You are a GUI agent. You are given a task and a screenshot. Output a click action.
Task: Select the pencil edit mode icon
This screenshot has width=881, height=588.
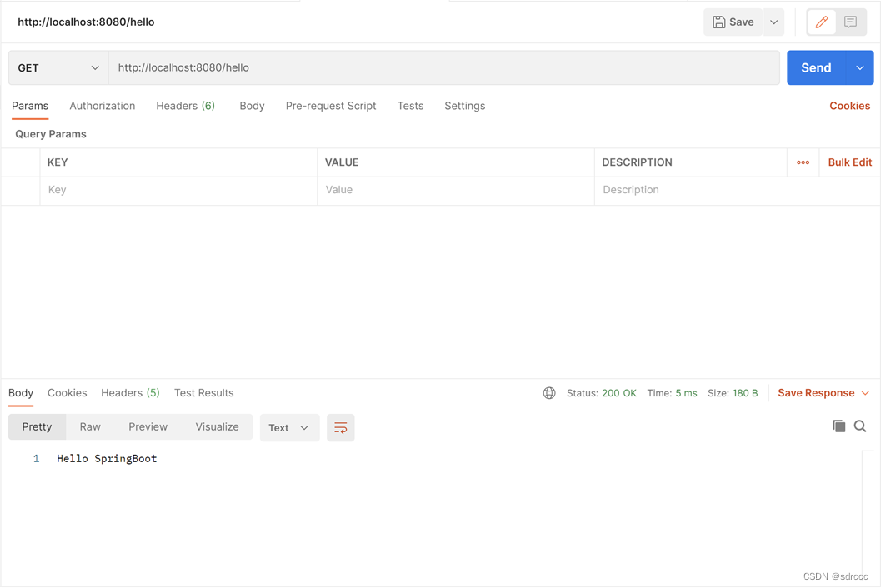(822, 22)
